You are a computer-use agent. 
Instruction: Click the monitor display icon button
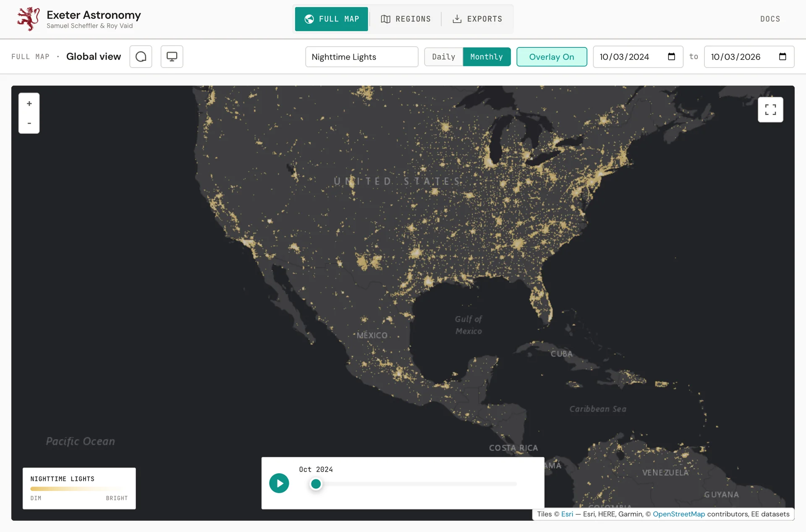pos(172,57)
